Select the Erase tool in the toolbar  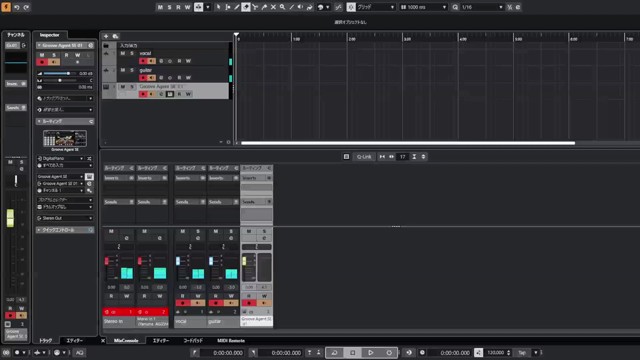coord(246,7)
